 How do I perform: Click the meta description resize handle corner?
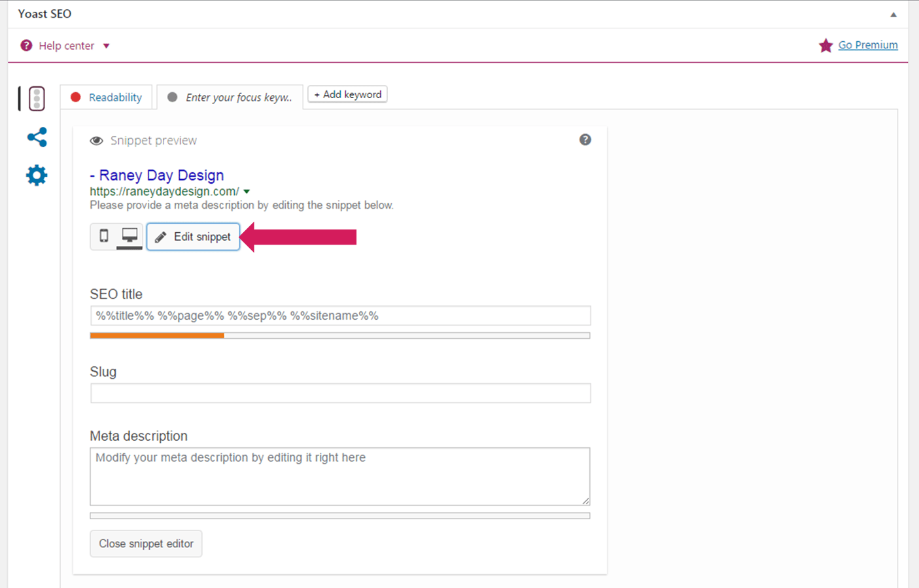tap(585, 501)
